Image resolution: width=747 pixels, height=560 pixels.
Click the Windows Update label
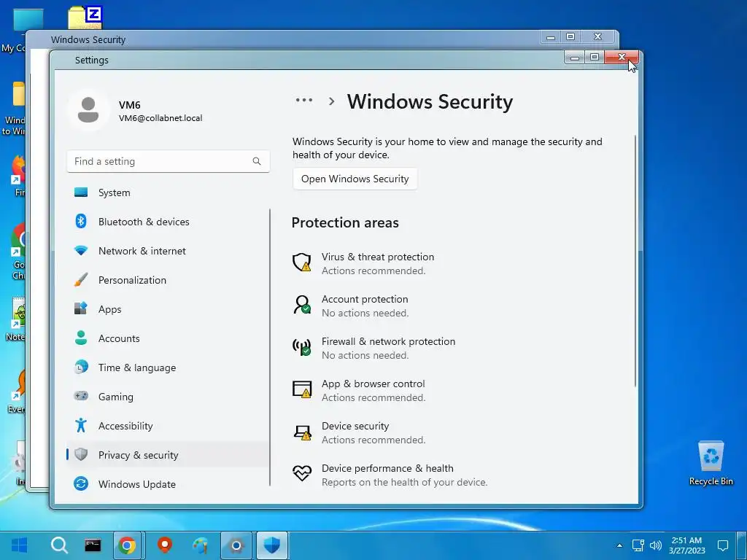137,484
